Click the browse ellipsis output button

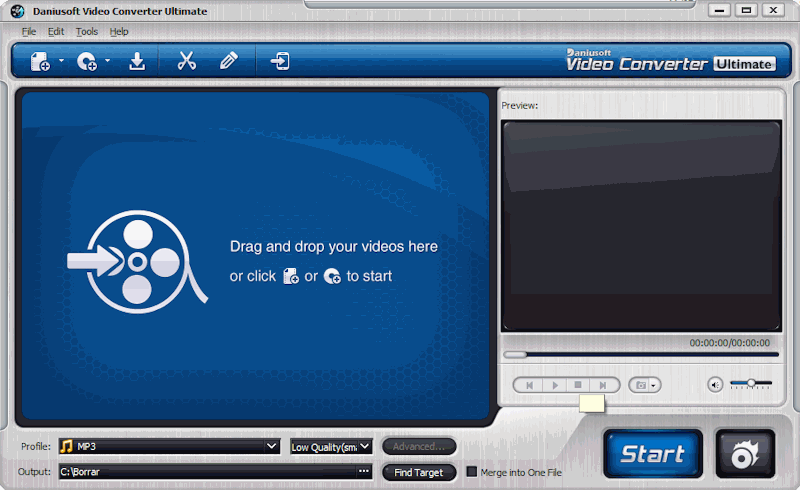364,472
